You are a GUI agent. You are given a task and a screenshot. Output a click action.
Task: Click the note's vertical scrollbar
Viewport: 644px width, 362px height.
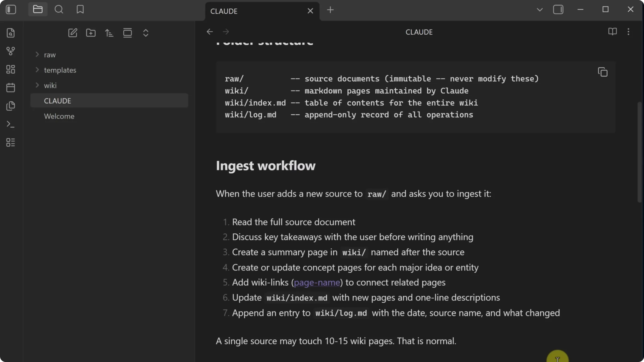[639, 152]
